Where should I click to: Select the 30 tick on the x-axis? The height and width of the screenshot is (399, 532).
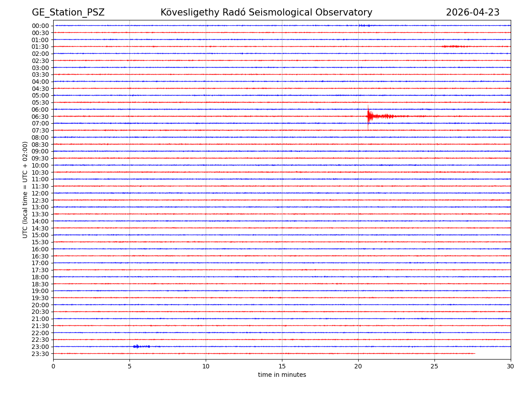click(x=510, y=366)
